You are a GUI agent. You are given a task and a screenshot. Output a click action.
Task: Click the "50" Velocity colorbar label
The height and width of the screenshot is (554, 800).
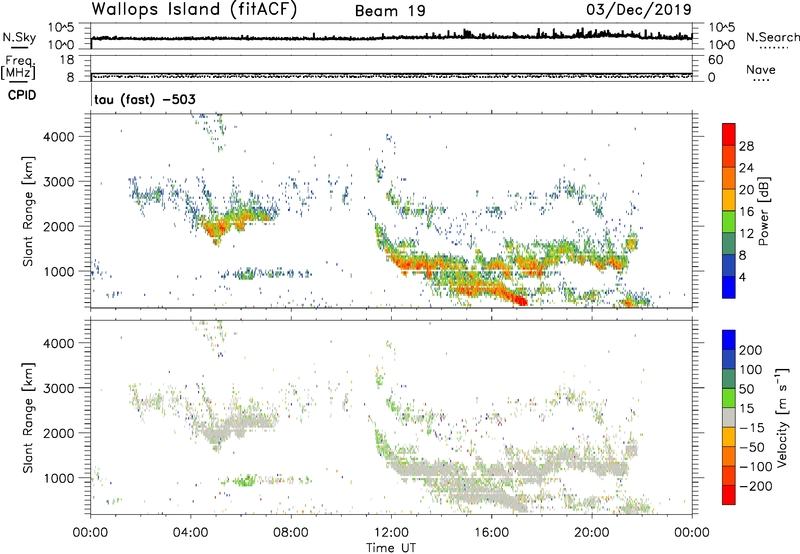pyautogui.click(x=746, y=389)
